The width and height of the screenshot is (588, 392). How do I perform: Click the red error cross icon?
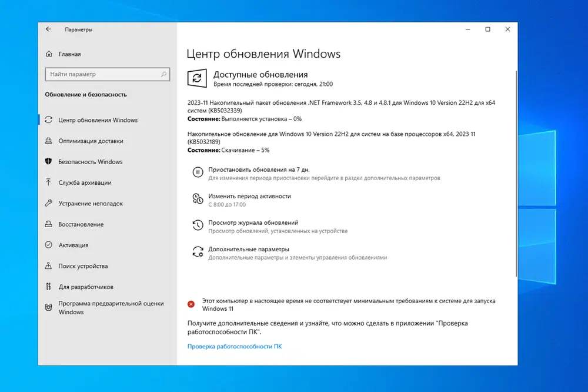click(191, 304)
